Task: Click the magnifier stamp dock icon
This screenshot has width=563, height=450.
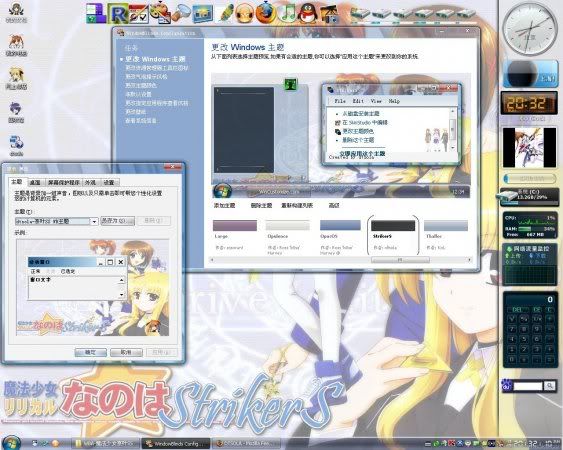Action: pyautogui.click(x=182, y=14)
